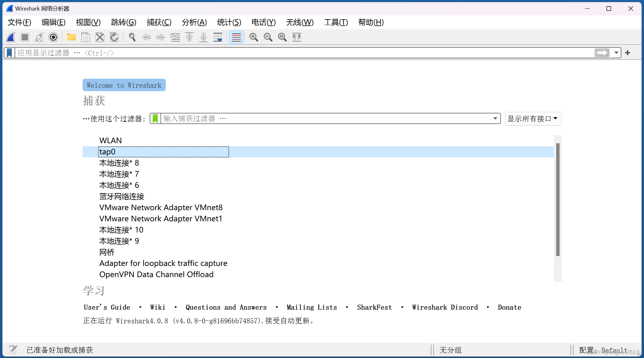Open the 分析(A) menu
Image resolution: width=644 pixels, height=358 pixels.
[x=194, y=22]
